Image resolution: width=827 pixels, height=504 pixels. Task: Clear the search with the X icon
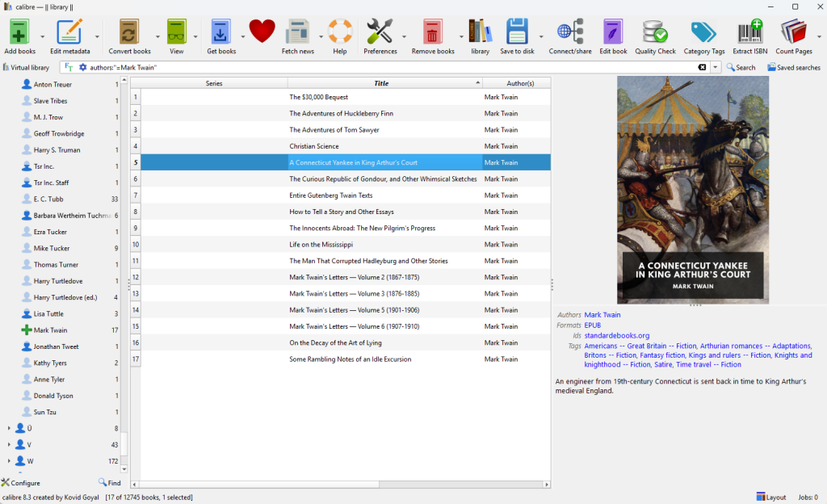[702, 68]
